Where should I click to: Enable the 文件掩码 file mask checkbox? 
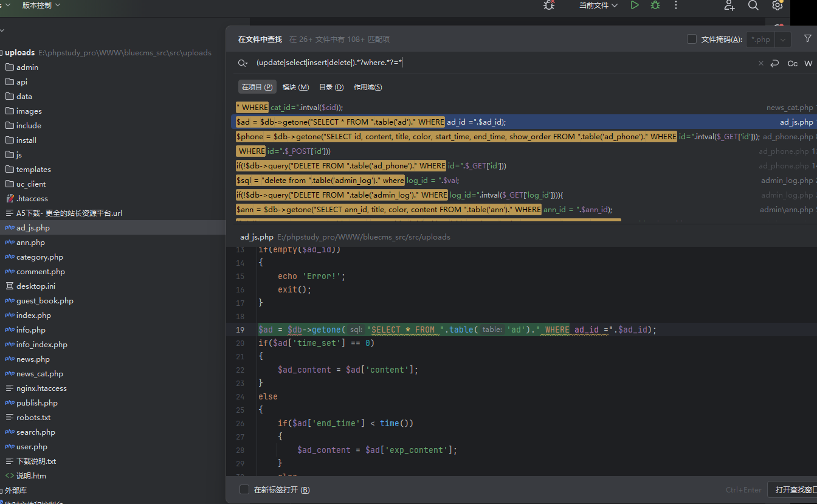(692, 39)
